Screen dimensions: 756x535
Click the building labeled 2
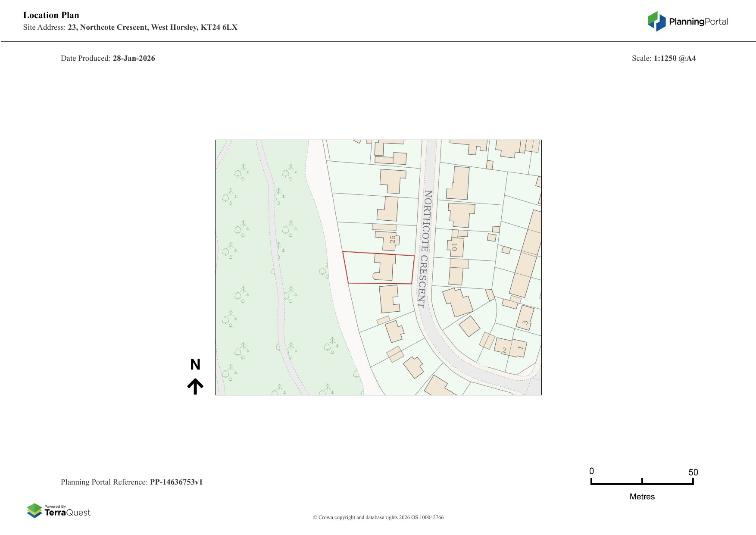pyautogui.click(x=503, y=346)
